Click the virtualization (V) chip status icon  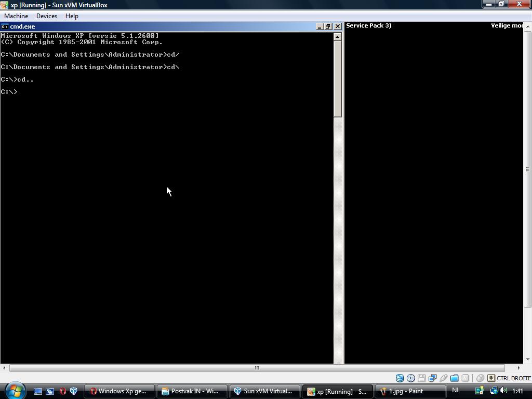coord(465,378)
